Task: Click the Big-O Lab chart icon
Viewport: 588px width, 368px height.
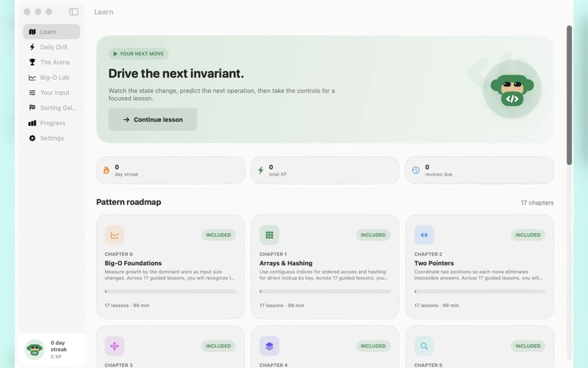Action: click(32, 77)
